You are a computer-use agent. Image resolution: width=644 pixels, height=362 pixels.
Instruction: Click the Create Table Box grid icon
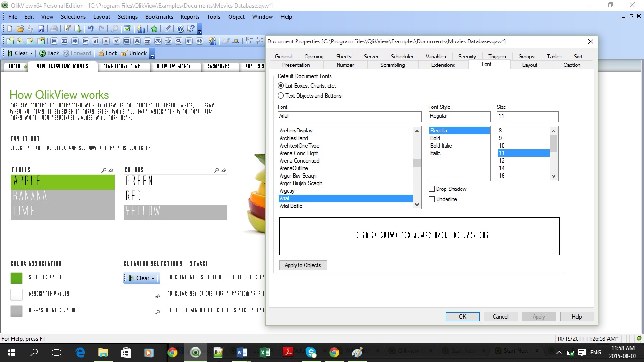click(75, 41)
